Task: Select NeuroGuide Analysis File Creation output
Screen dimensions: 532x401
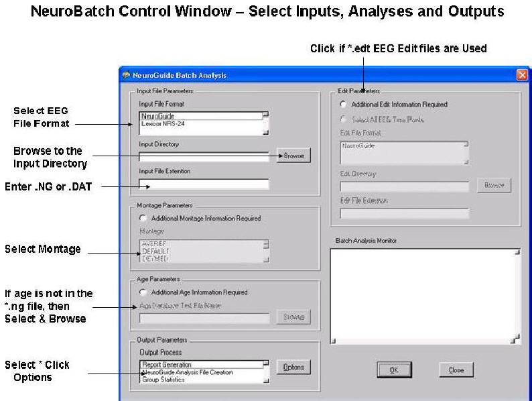Action: [200, 372]
